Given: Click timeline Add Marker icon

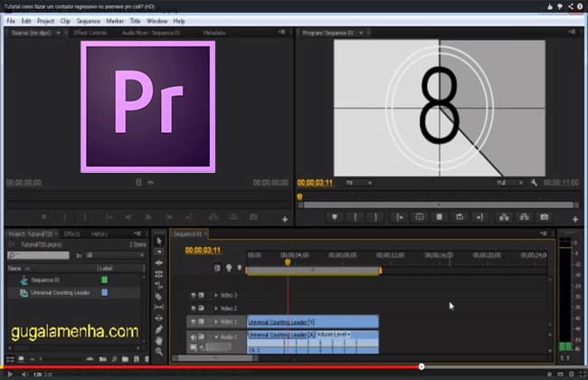Looking at the screenshot, I should [x=239, y=268].
